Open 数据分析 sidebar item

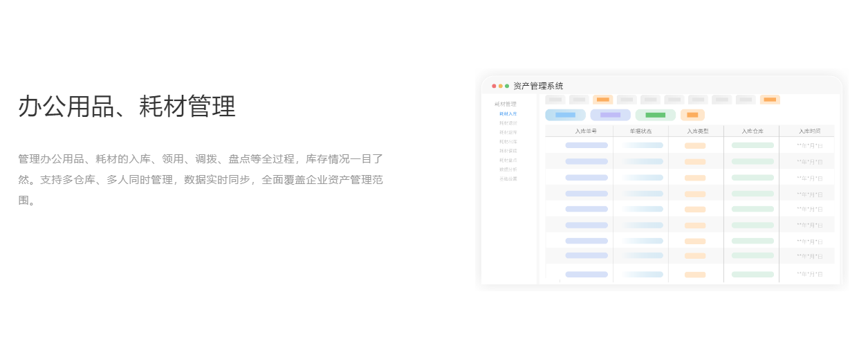[508, 170]
